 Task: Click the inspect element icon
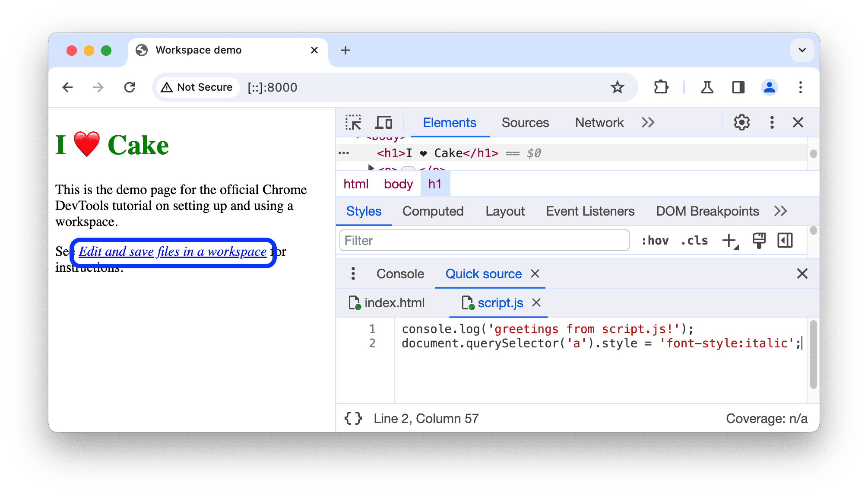(x=352, y=123)
